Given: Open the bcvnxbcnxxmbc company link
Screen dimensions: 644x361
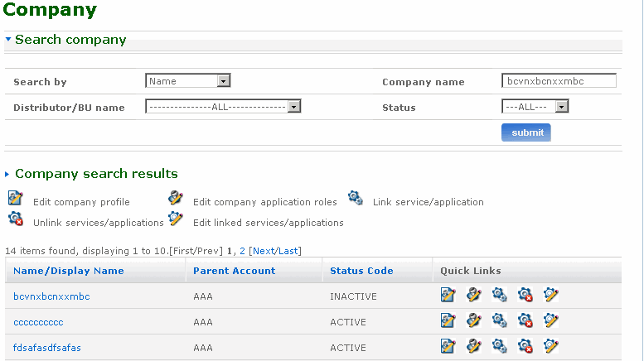Looking at the screenshot, I should 51,296.
